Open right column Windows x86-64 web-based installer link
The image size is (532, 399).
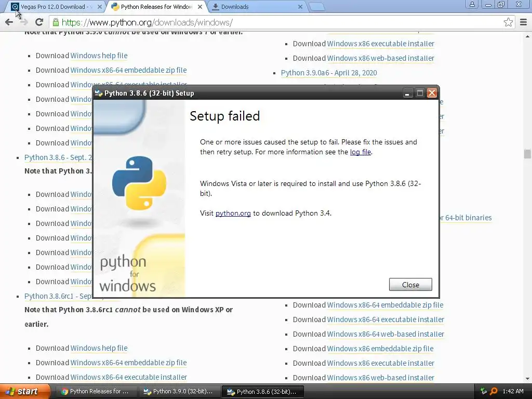385,334
